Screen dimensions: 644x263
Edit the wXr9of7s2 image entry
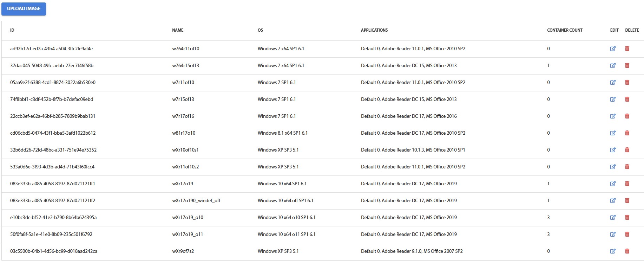[x=613, y=251]
